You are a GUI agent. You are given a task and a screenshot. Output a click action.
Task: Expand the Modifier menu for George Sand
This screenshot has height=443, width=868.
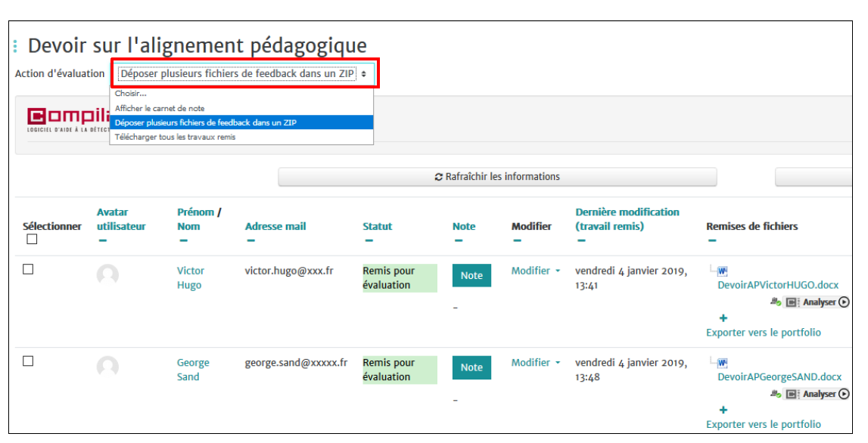(535, 363)
